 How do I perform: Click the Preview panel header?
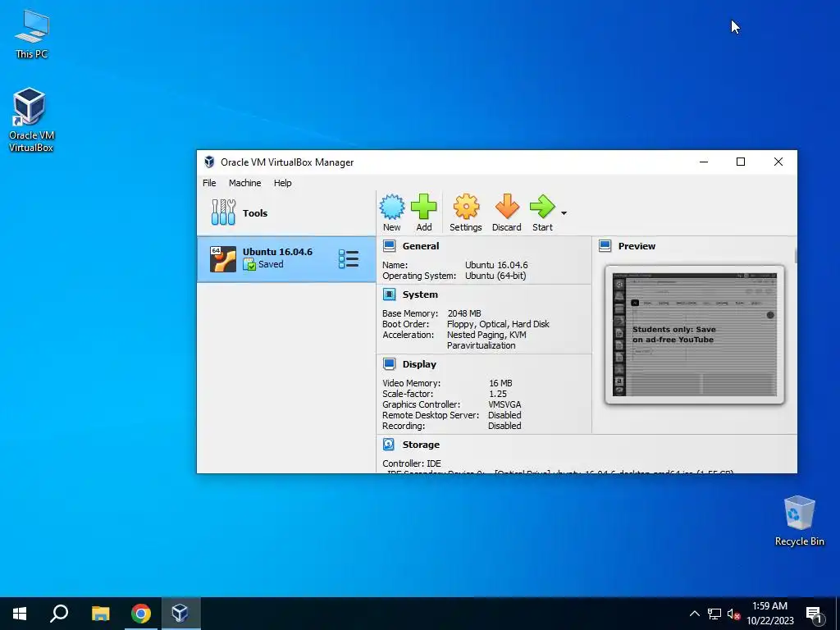click(637, 246)
